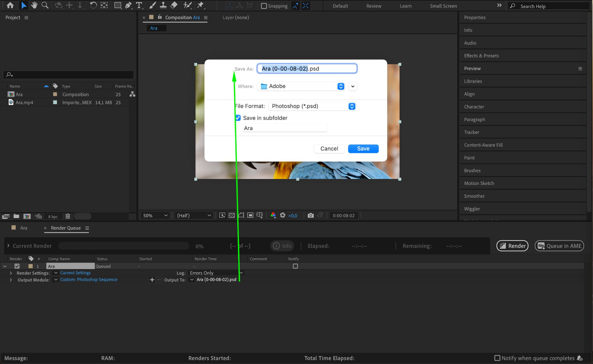Screen dimensions: 593x364
Task: Click the trash delete icon in Project panel
Action: point(68,216)
